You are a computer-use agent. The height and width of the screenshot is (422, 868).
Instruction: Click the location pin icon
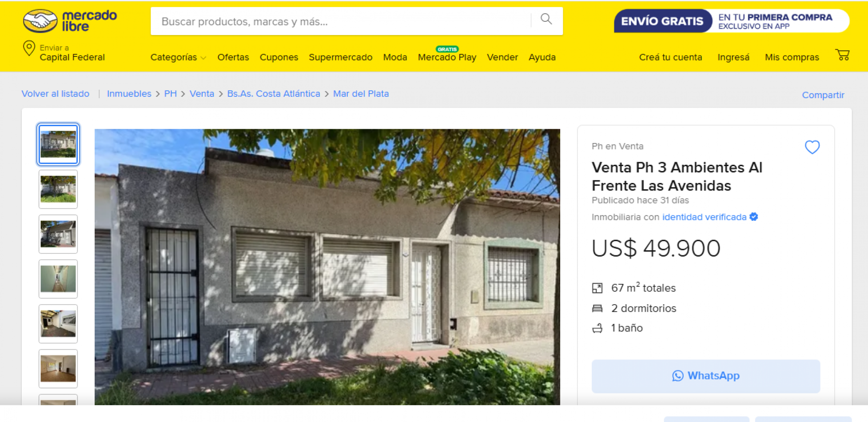[29, 48]
